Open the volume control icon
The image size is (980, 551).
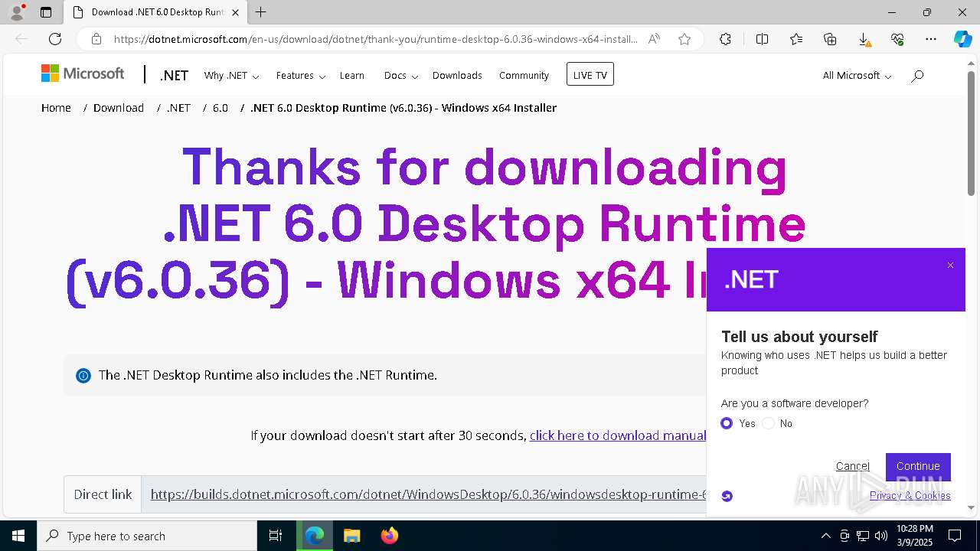point(880,536)
